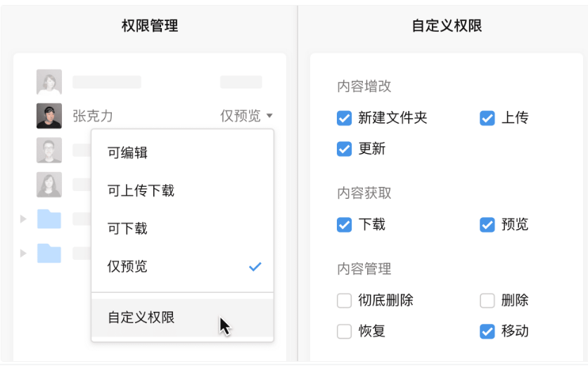588x366 pixels.
Task: Click the fourth user avatar in list
Action: click(x=49, y=185)
